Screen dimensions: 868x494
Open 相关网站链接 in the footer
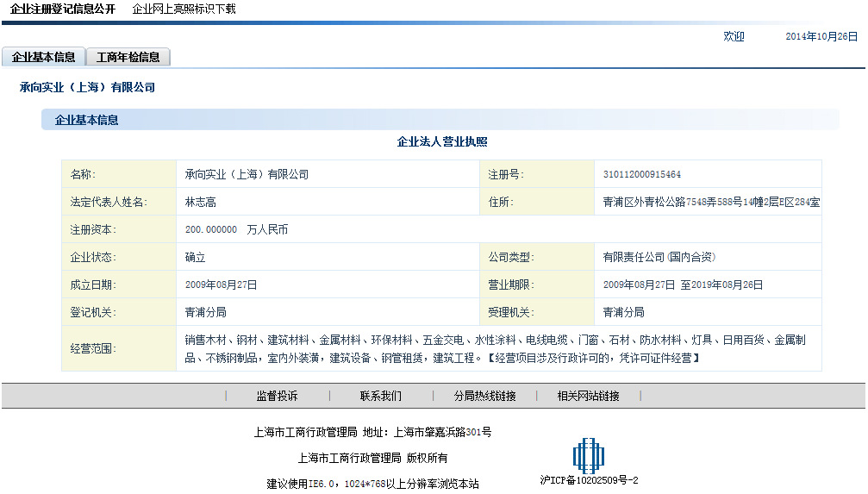tap(588, 397)
